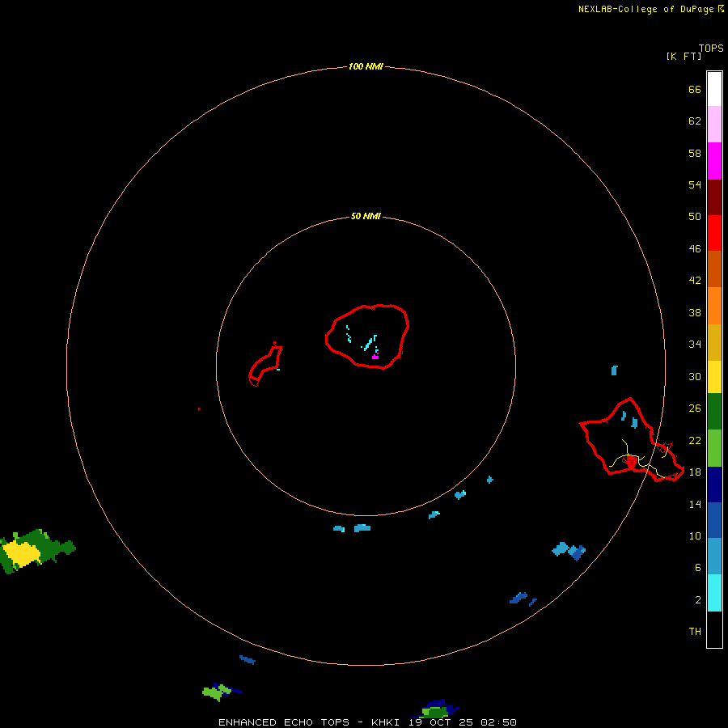Image resolution: width=728 pixels, height=728 pixels.
Task: Click the [K FT] units label
Action: pos(684,56)
